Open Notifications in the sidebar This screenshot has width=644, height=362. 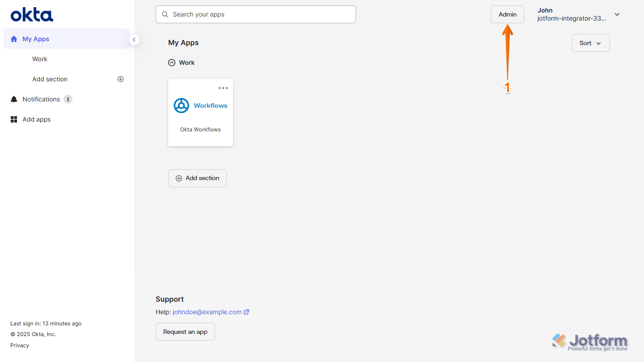tap(41, 99)
